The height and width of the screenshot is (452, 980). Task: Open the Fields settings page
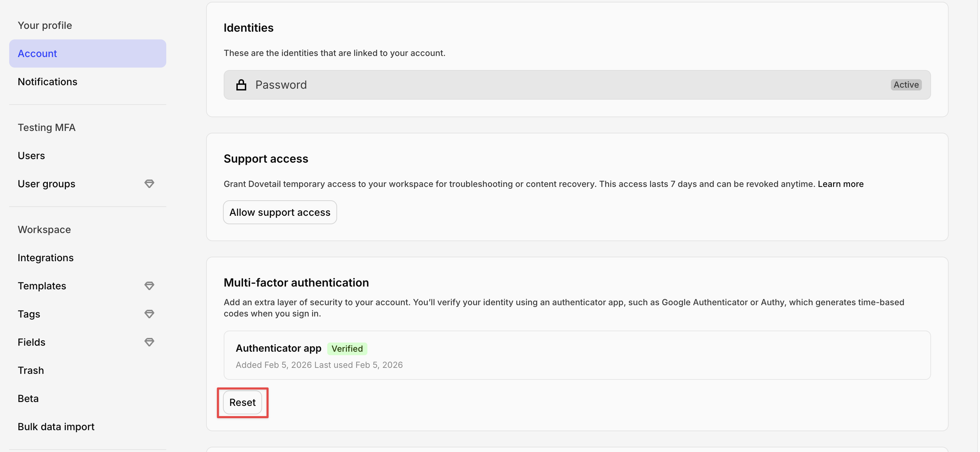point(32,342)
